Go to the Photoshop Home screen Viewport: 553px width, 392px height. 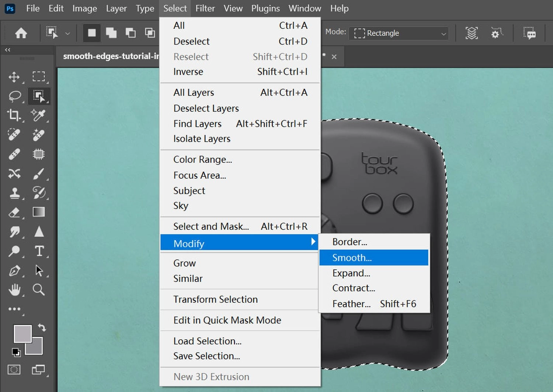coord(21,33)
